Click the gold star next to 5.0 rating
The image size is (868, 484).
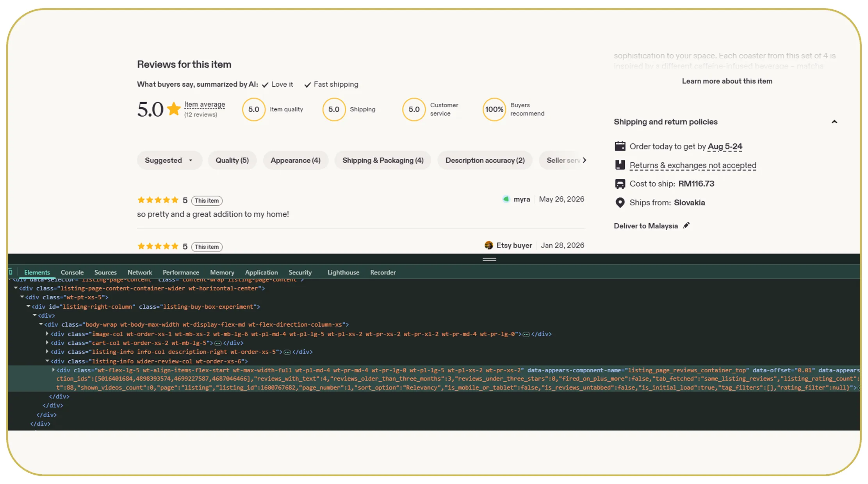coord(174,109)
